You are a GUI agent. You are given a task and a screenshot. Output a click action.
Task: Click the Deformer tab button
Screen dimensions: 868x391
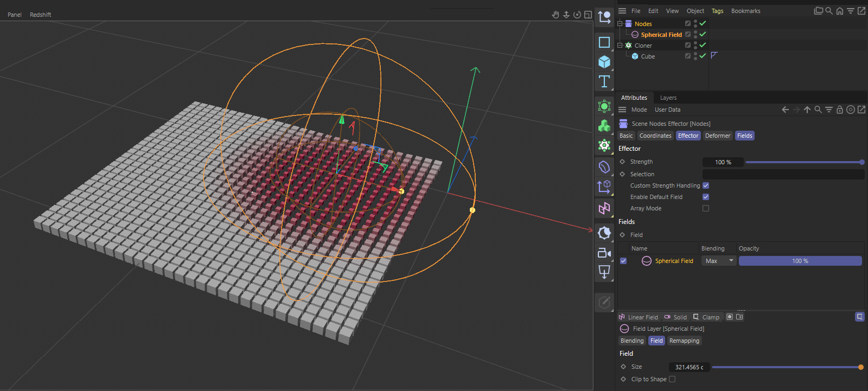(718, 136)
